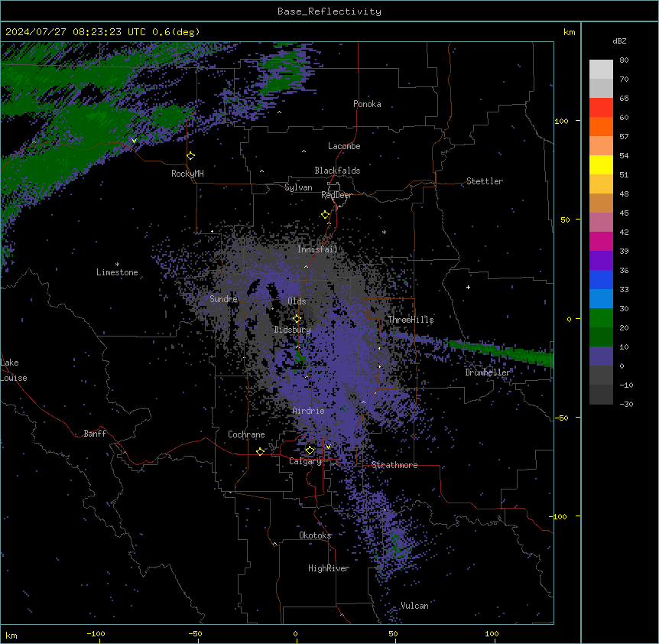The image size is (659, 644).
Task: Click the Blackfalds label
Action: 337,171
